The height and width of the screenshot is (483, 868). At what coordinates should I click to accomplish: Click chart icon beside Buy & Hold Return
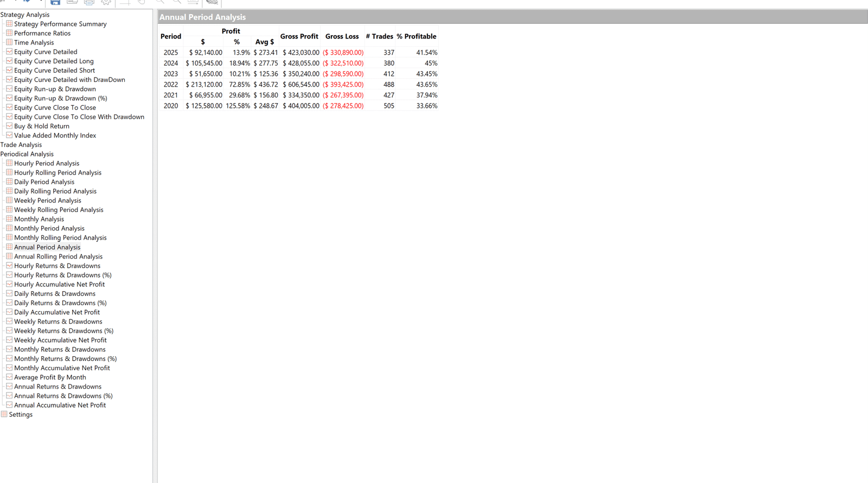[9, 126]
